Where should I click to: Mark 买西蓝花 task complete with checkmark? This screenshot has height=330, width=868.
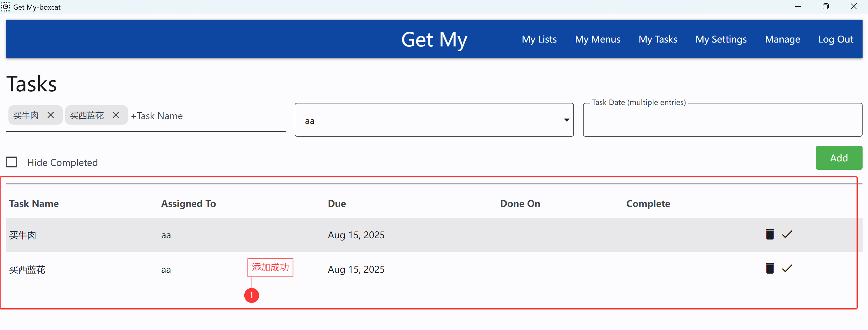[x=787, y=268]
